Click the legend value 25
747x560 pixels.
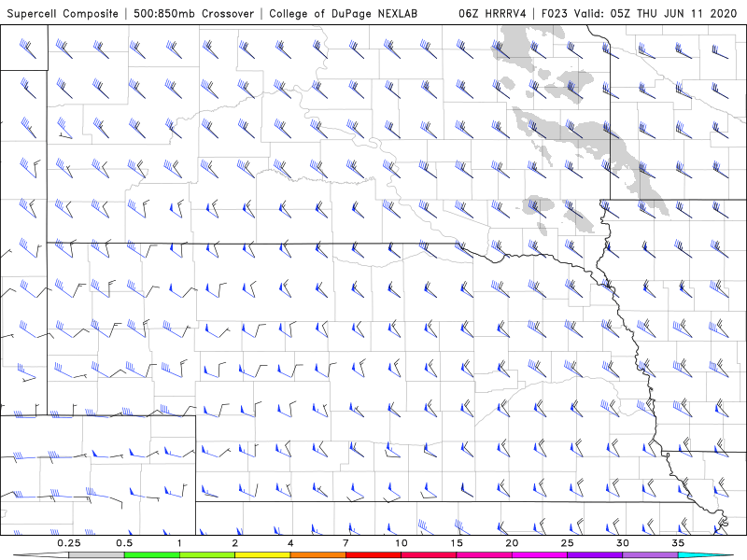click(x=567, y=543)
